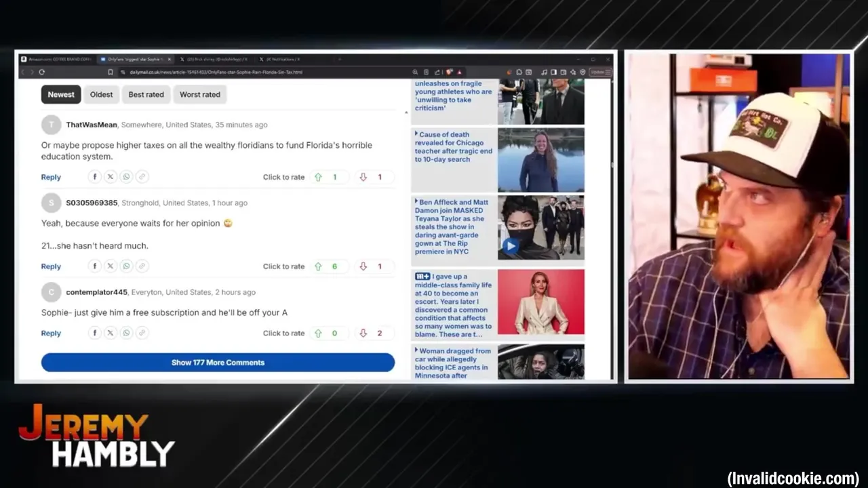868x488 pixels.
Task: Switch to the Amazon.com browser tab
Action: [57, 60]
